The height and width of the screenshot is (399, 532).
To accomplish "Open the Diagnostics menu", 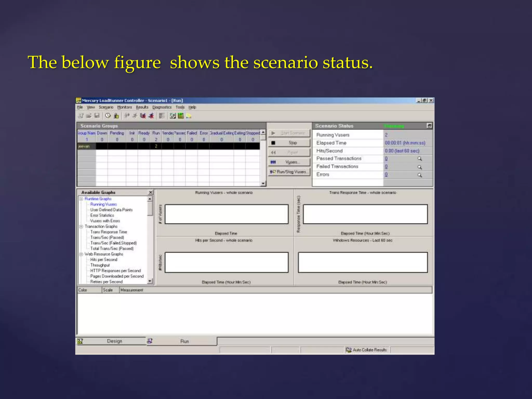I will 162,107.
